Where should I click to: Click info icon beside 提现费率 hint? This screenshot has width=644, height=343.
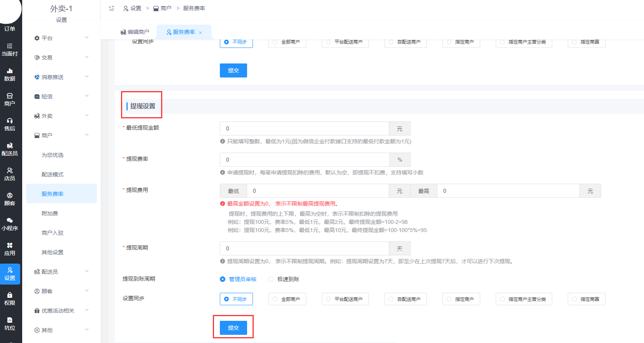(223, 172)
